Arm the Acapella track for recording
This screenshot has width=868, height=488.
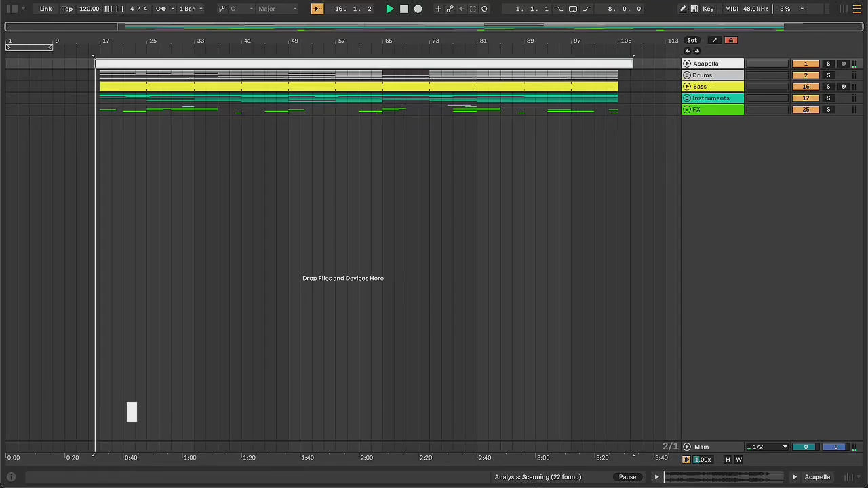click(843, 64)
